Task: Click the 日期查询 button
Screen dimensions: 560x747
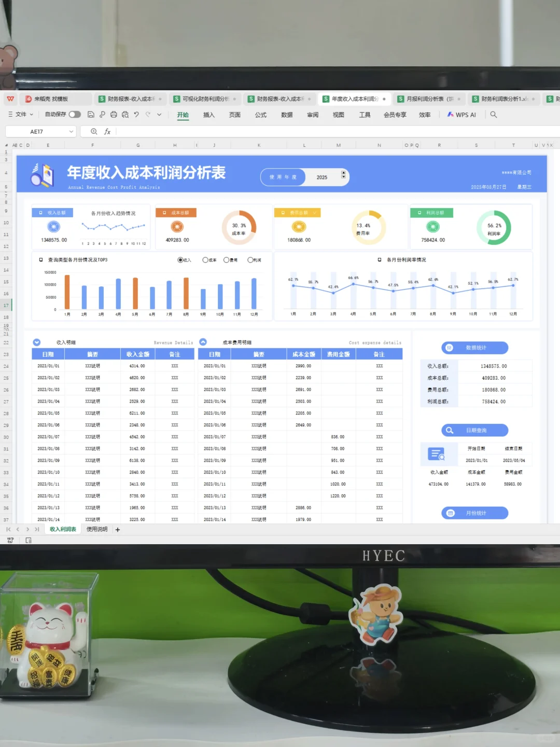Action: pos(475,431)
